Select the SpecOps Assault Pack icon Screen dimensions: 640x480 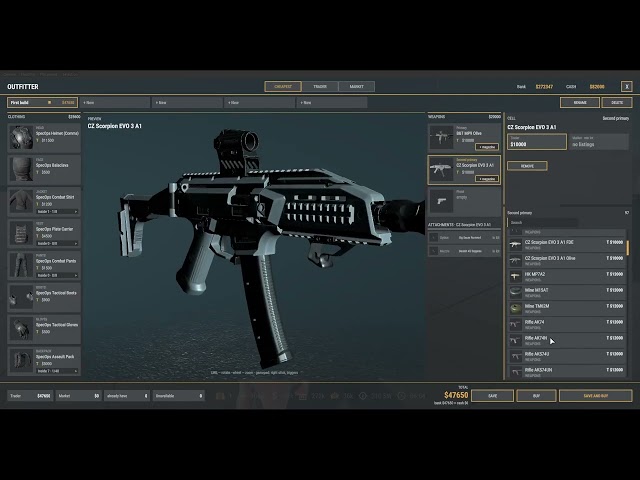tap(21, 361)
